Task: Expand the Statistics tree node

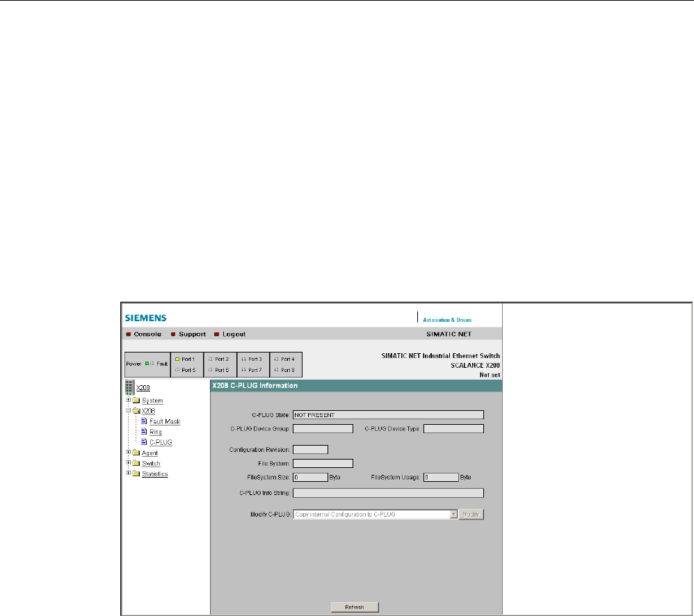Action: (129, 473)
